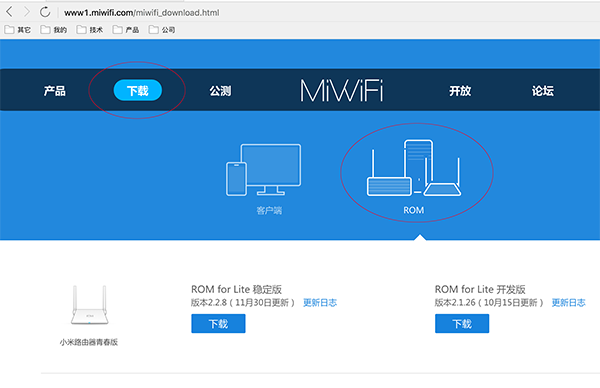This screenshot has height=388, width=600.
Task: Click the ROM label under routers
Action: pyautogui.click(x=414, y=210)
